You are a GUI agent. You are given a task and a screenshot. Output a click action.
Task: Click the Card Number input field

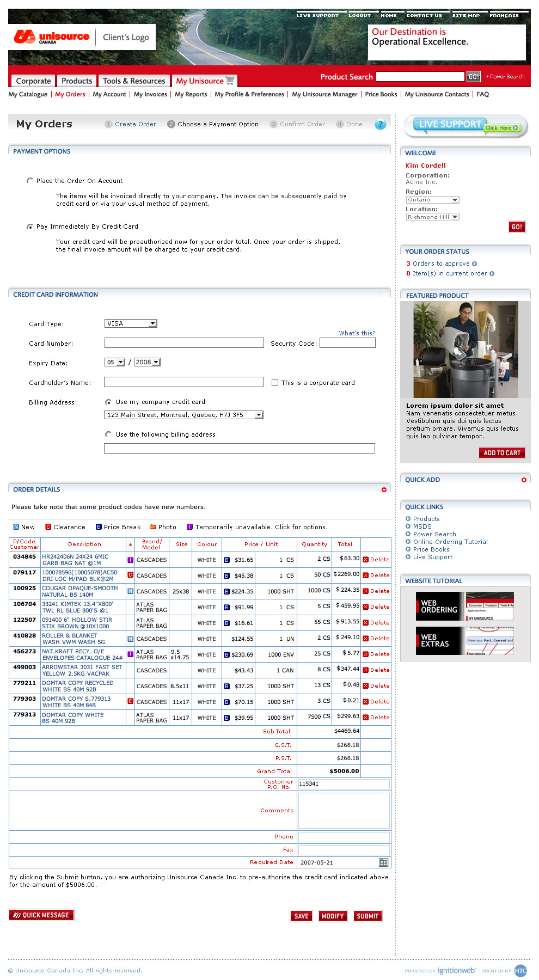point(184,343)
